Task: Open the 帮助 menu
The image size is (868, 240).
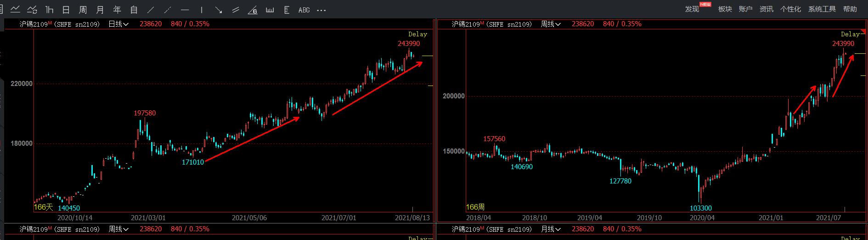Action: click(850, 9)
